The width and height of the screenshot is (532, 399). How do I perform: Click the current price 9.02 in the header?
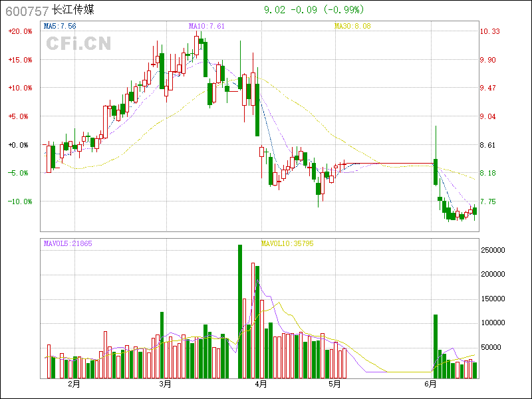click(x=275, y=10)
